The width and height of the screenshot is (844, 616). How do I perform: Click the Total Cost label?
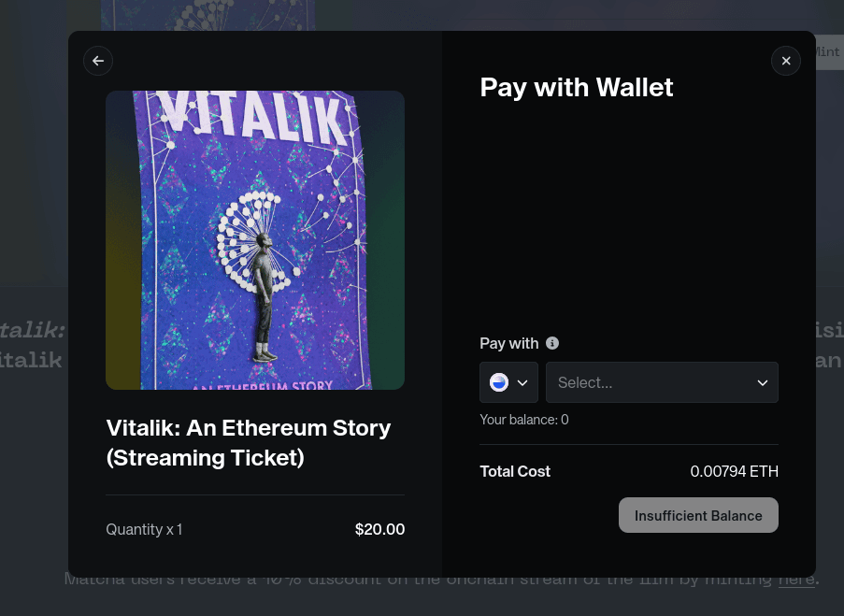point(515,471)
